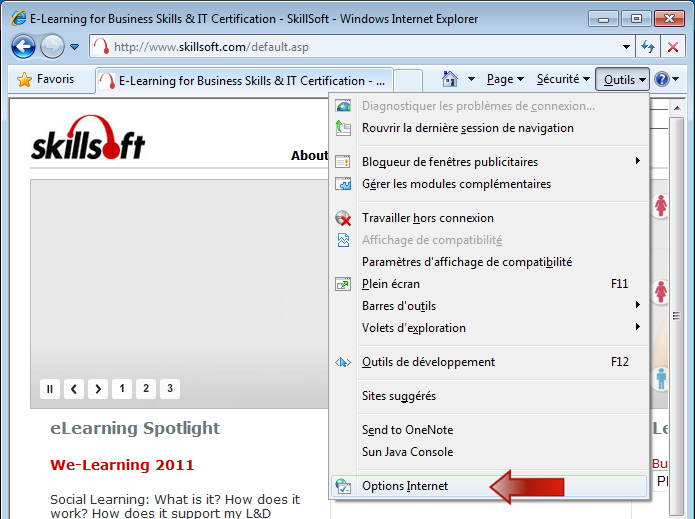Viewport: 695px width, 519px height.
Task: Click the Home page icon
Action: click(449, 79)
